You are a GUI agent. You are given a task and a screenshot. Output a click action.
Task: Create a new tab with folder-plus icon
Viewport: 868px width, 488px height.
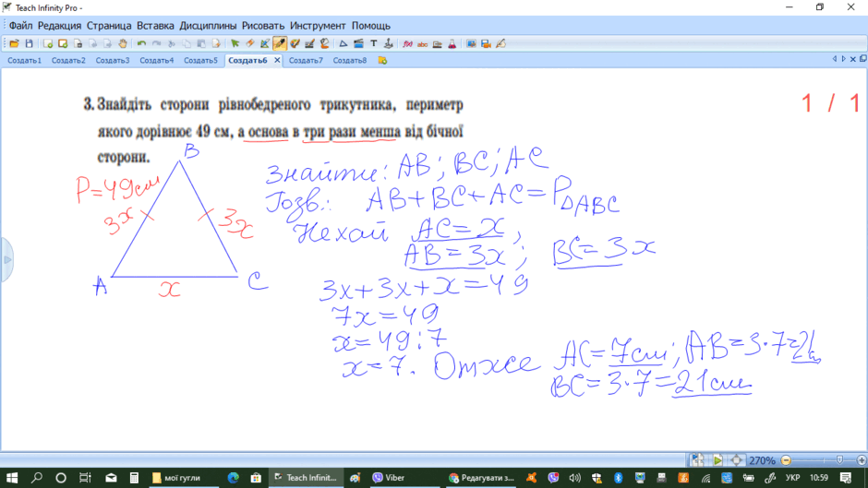pyautogui.click(x=382, y=60)
